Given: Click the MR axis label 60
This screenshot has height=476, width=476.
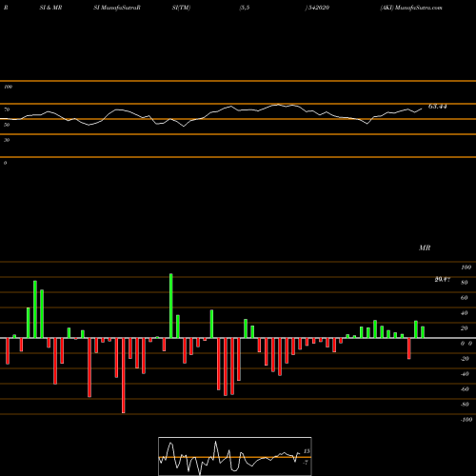Looking at the screenshot, I should [464, 298].
